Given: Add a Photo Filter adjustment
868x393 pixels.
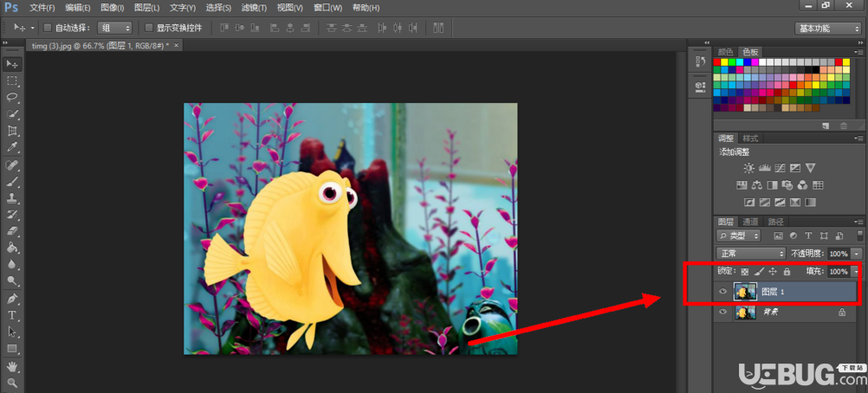Looking at the screenshot, I should [787, 185].
